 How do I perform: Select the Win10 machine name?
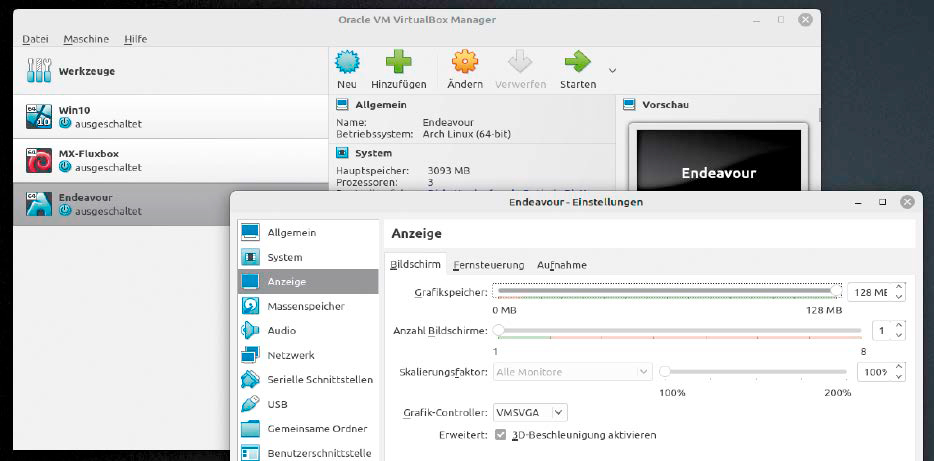74,110
